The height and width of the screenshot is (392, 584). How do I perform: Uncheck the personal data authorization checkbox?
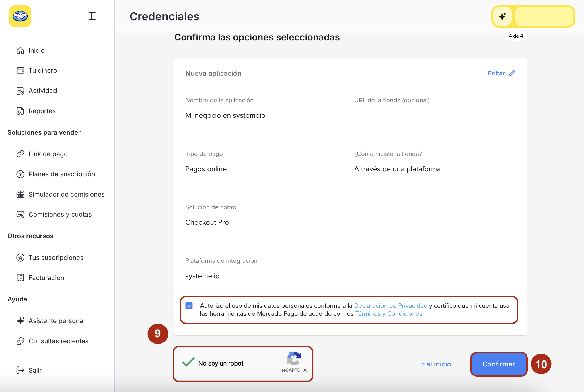[x=189, y=306]
